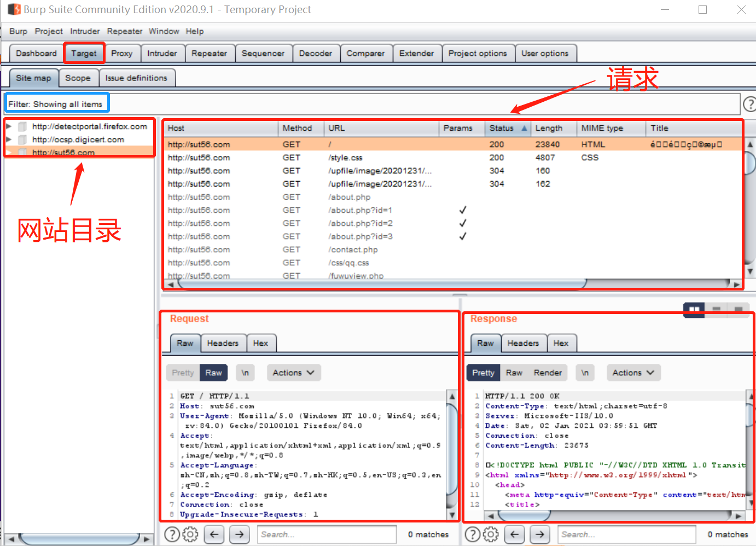Viewport: 756px width, 546px height.
Task: Sort the table by Host column
Action: tap(220, 128)
